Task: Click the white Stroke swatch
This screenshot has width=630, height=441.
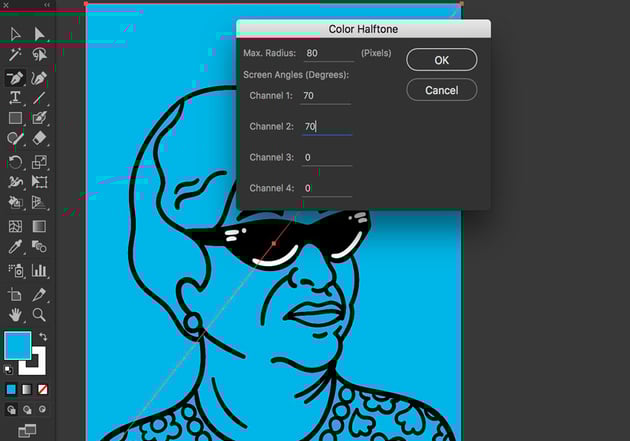Action: (x=39, y=368)
